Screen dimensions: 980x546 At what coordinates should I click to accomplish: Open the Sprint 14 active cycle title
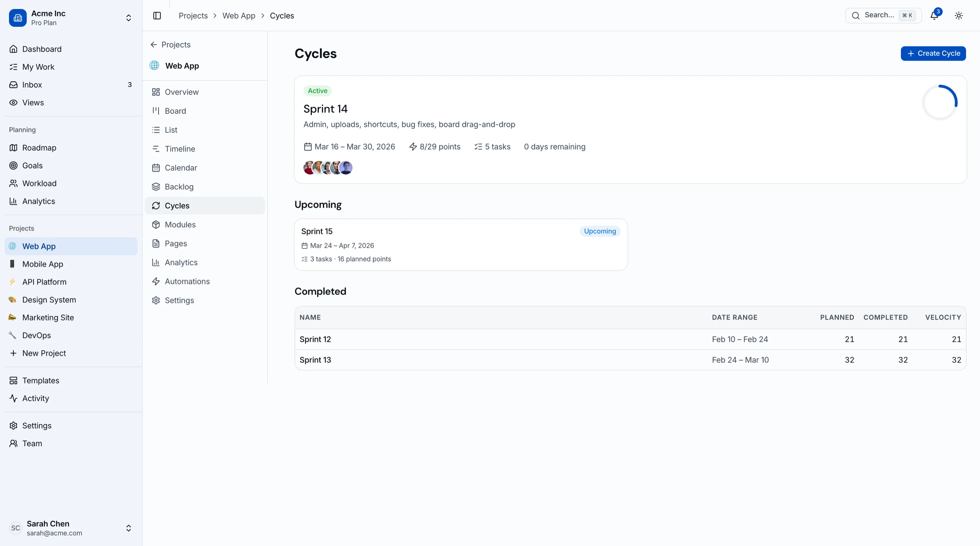coord(325,109)
